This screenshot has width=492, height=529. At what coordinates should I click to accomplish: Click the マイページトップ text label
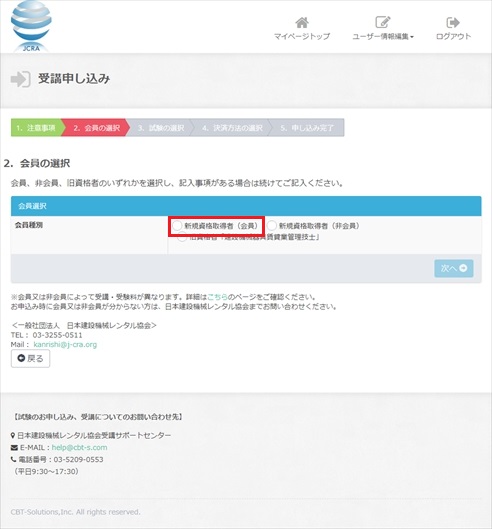tap(302, 36)
